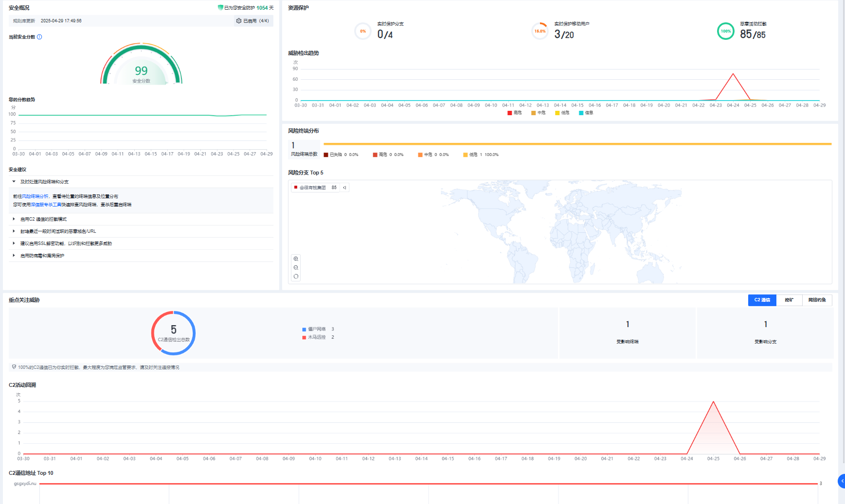Zoom out on the risk branch map

click(x=296, y=268)
